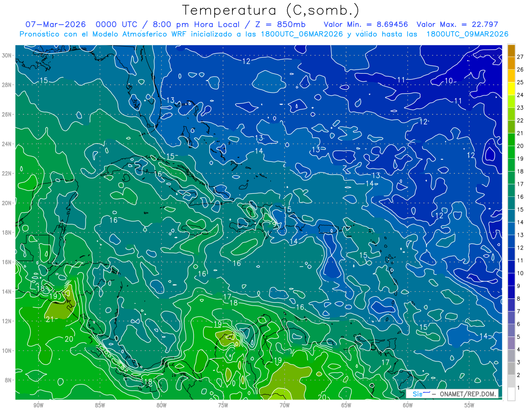
Task: Click the "30N" latitude label
Action: (x=7, y=55)
